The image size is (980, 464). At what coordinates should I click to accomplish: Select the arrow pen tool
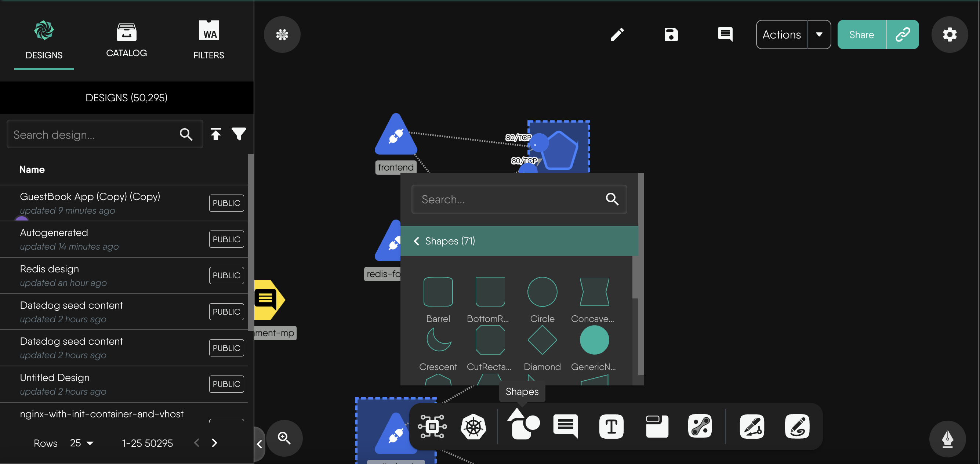click(x=752, y=426)
